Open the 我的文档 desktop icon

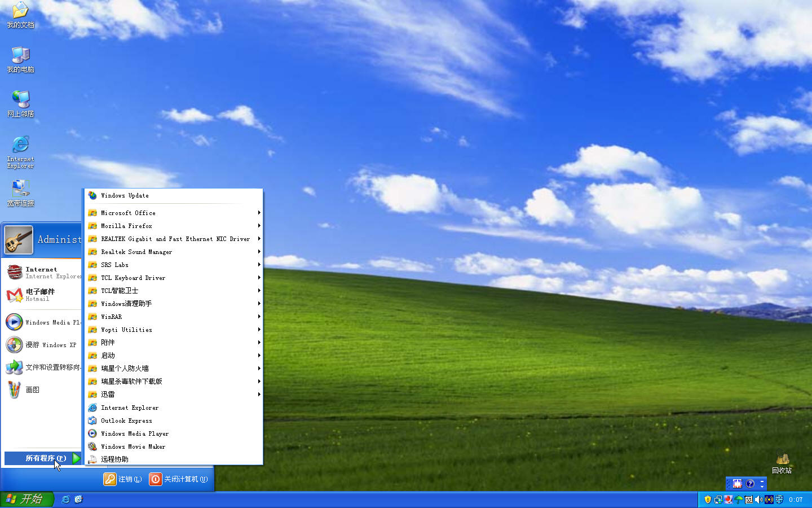click(20, 15)
